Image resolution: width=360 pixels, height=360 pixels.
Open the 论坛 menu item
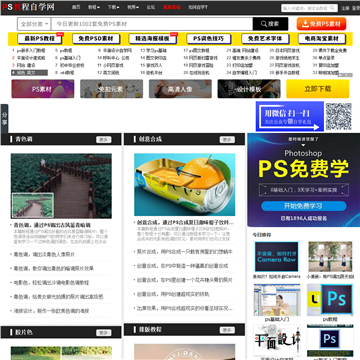pos(151,7)
